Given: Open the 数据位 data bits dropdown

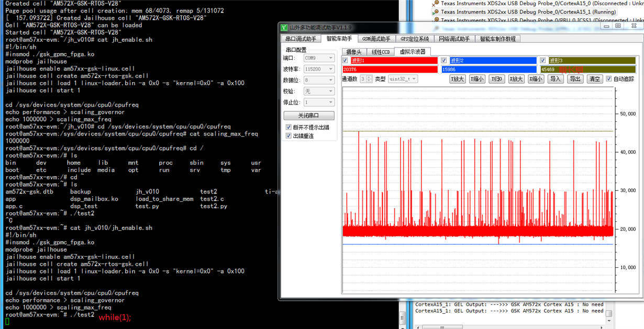Looking at the screenshot, I should pyautogui.click(x=318, y=80).
